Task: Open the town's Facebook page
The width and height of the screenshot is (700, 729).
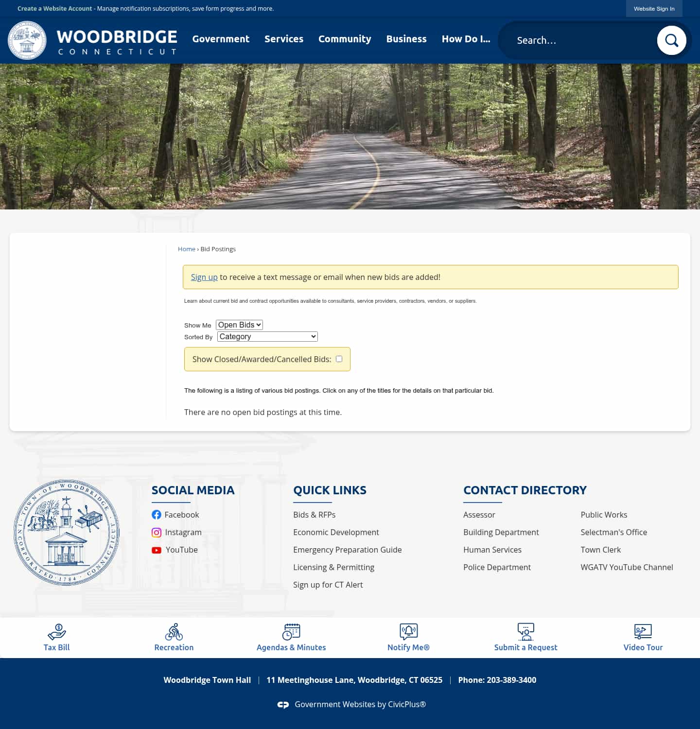Action: [x=181, y=515]
